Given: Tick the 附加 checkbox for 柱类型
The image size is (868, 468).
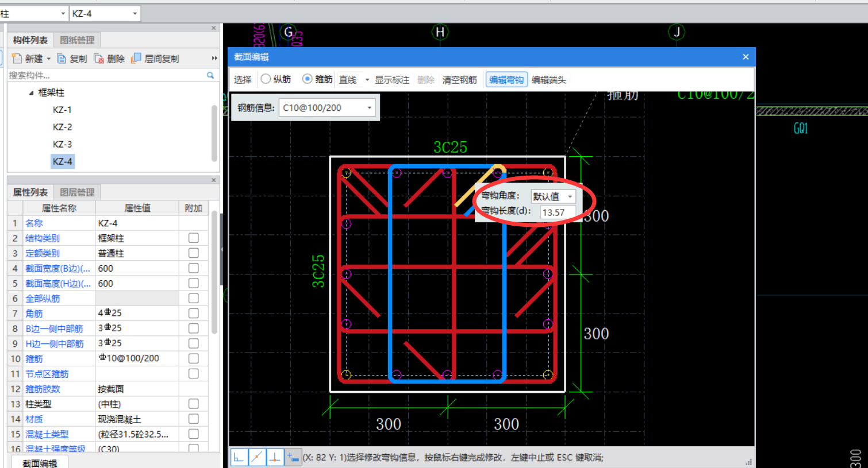Looking at the screenshot, I should pyautogui.click(x=194, y=404).
